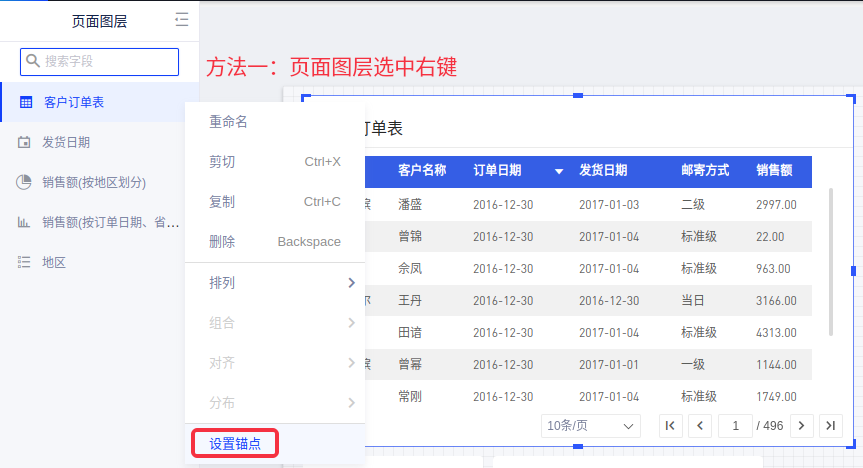This screenshot has height=468, width=863.
Task: Click the page number input box
Action: [x=735, y=426]
